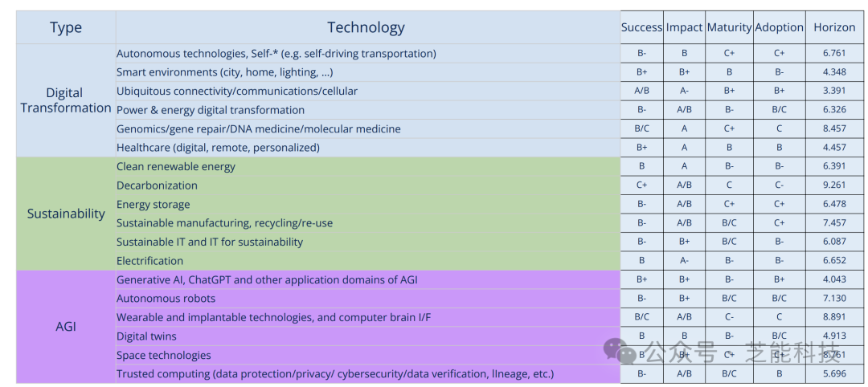Click the "Clean renewable energy" entry
Image resolution: width=868 pixels, height=387 pixels.
tap(176, 166)
